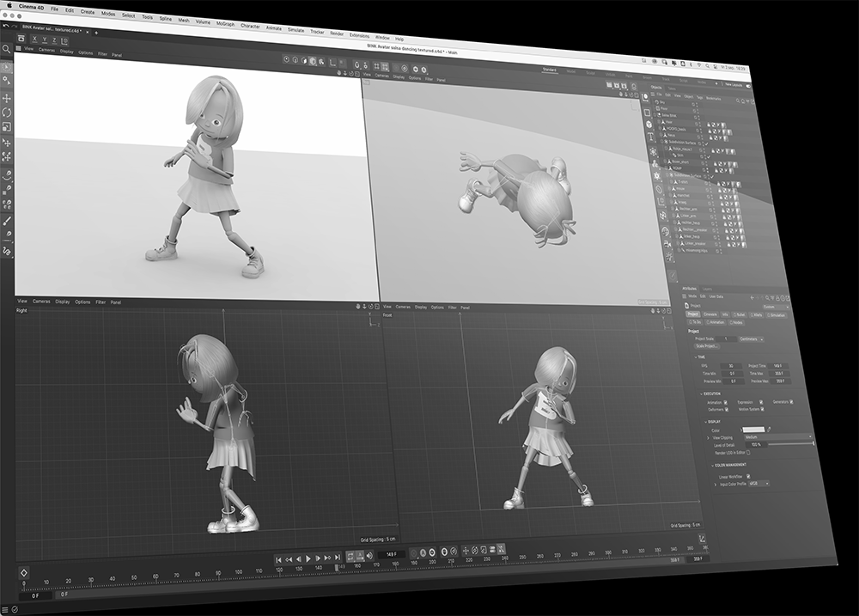The image size is (859, 616).
Task: Collapse the COLOR MANAGEMENT section
Action: (712, 465)
